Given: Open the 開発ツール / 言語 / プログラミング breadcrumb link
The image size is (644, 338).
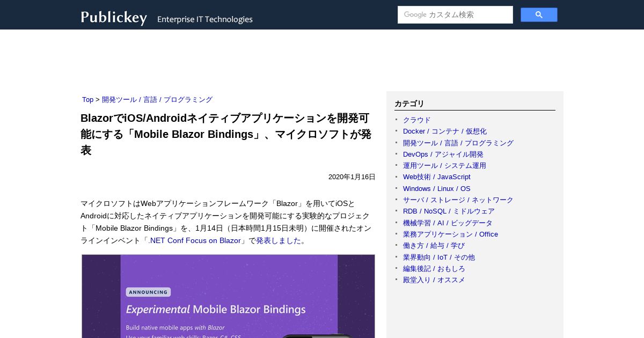Looking at the screenshot, I should (x=157, y=100).
